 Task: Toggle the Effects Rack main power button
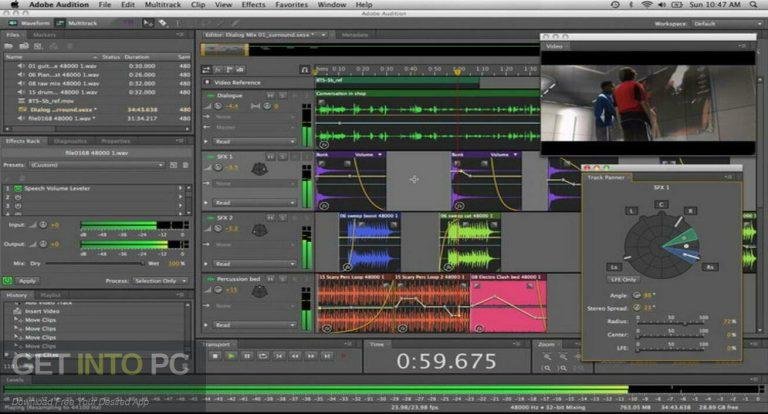click(7, 281)
